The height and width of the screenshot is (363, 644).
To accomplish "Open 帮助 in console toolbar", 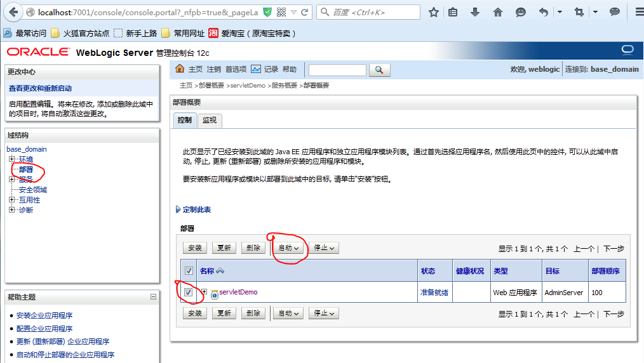I will tap(290, 69).
